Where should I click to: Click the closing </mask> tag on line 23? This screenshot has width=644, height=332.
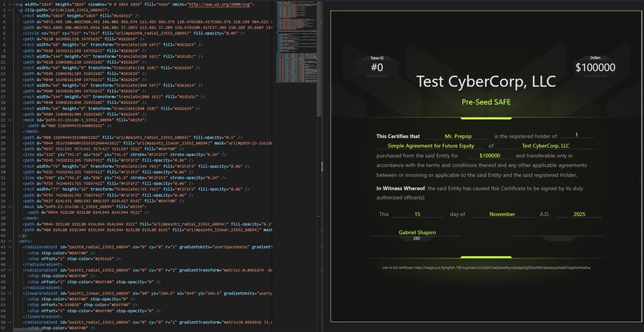[31, 132]
